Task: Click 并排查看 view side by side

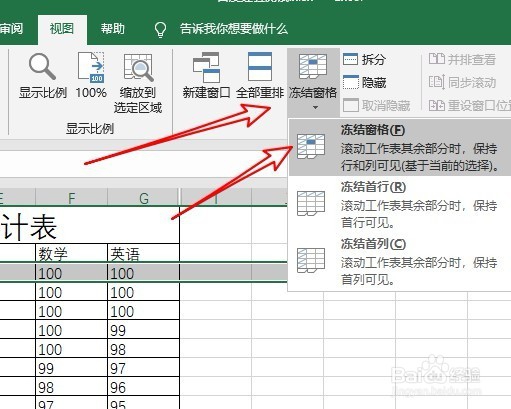Action: click(462, 59)
